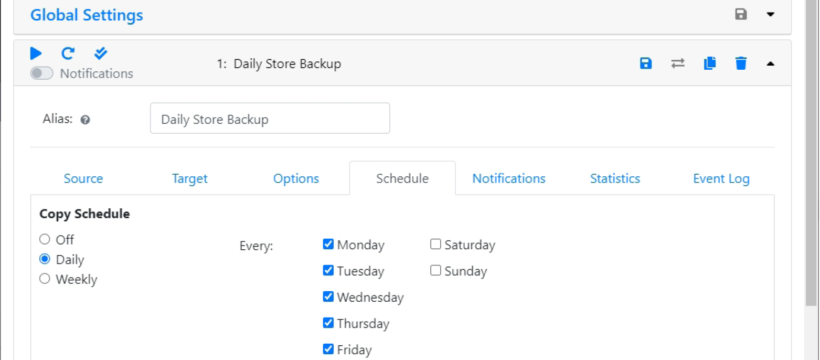This screenshot has height=360, width=820.
Task: Select the Weekly radio button
Action: [44, 278]
